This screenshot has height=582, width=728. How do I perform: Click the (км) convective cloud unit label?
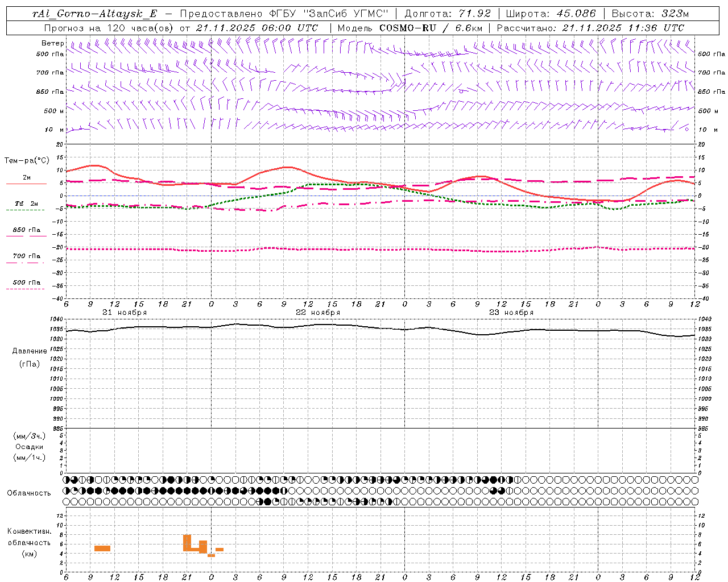tap(29, 554)
